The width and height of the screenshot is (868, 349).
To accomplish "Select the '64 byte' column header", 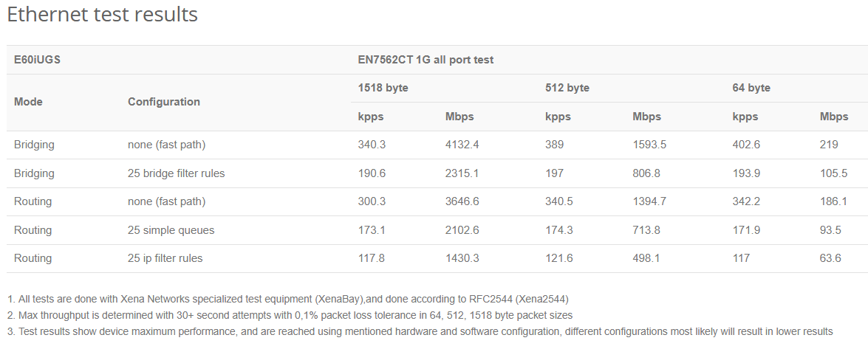I will [x=751, y=88].
